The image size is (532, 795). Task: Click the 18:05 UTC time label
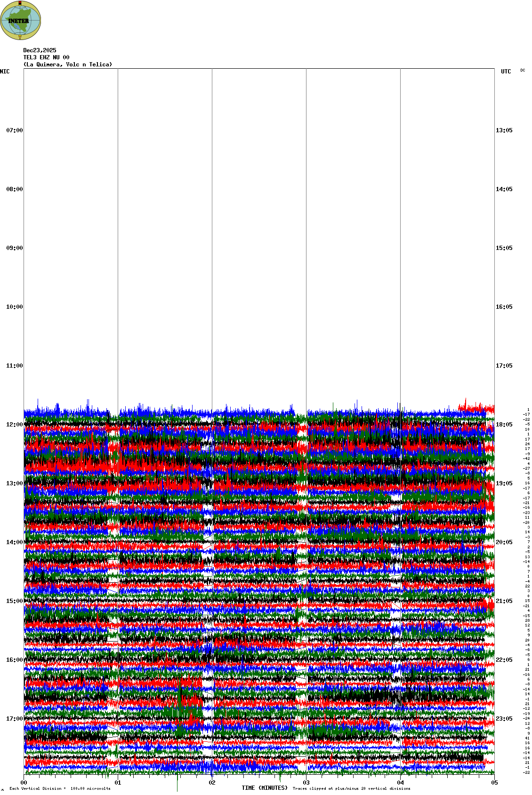pos(504,425)
